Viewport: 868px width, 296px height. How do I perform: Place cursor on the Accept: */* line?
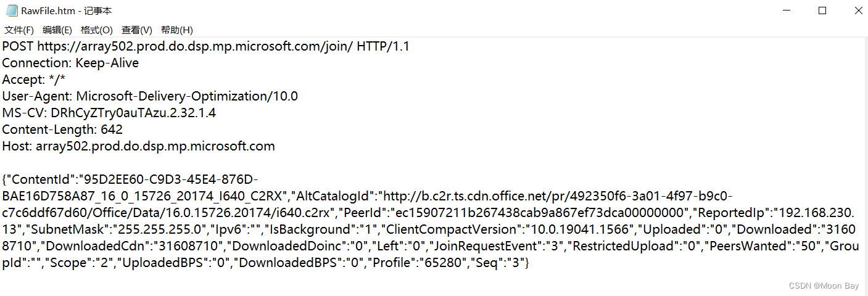[x=33, y=80]
